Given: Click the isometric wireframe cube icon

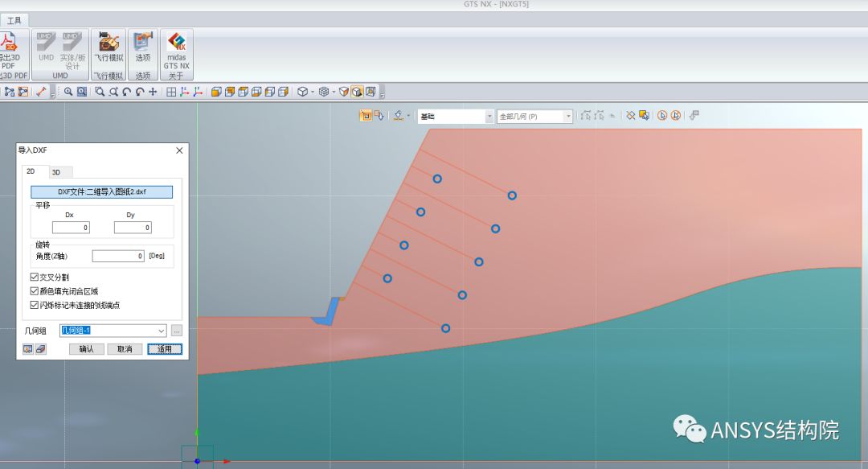Looking at the screenshot, I should point(302,92).
